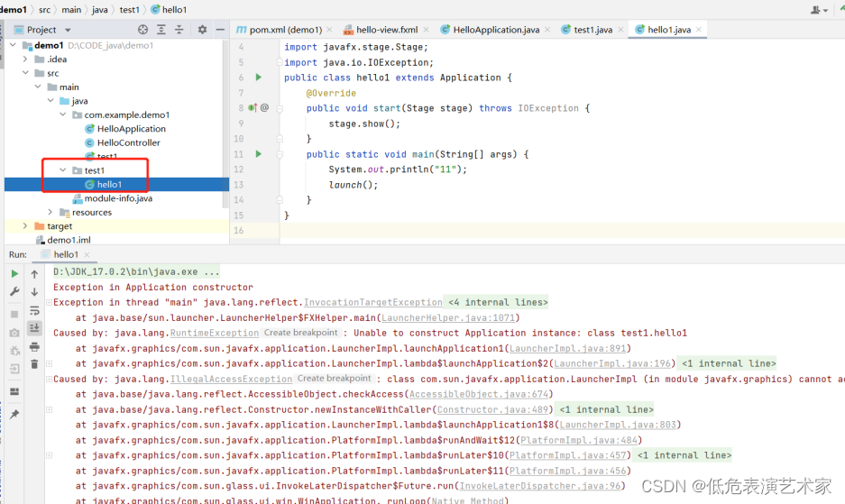Expand the target folder
Viewport: 845px width, 504px height.
24,226
